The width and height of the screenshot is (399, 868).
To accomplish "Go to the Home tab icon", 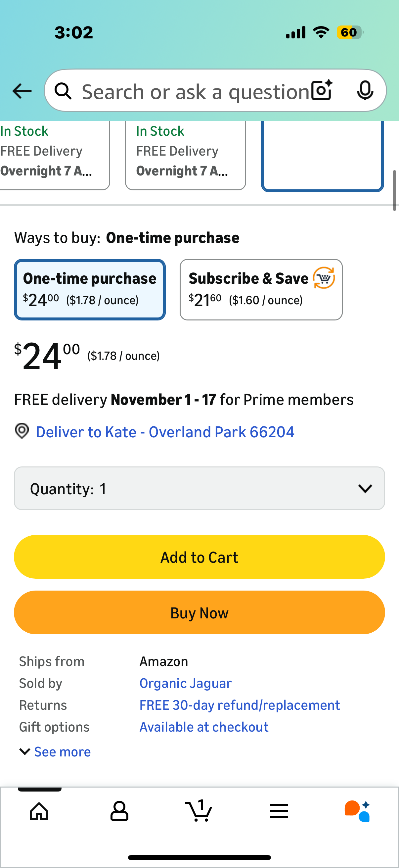I will [x=39, y=811].
